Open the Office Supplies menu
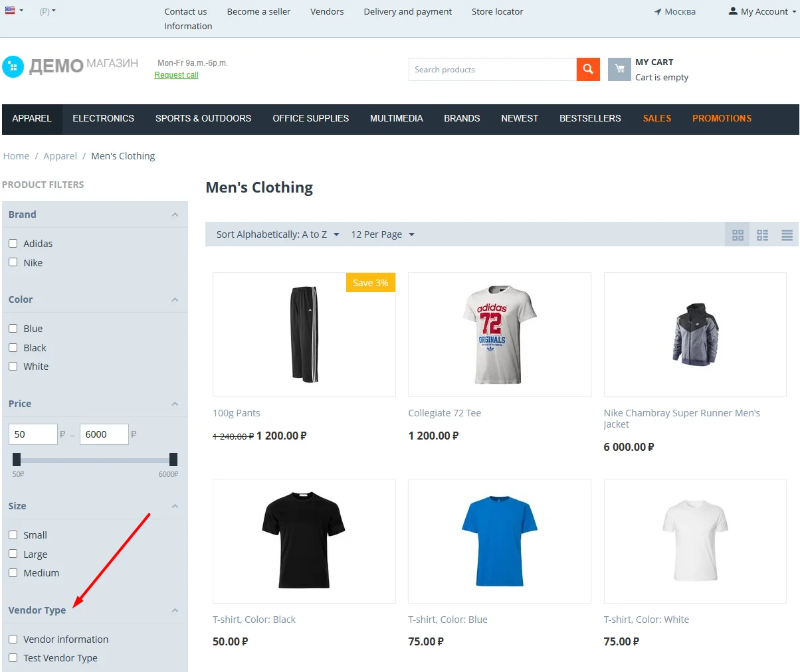The width and height of the screenshot is (800, 672). click(310, 118)
